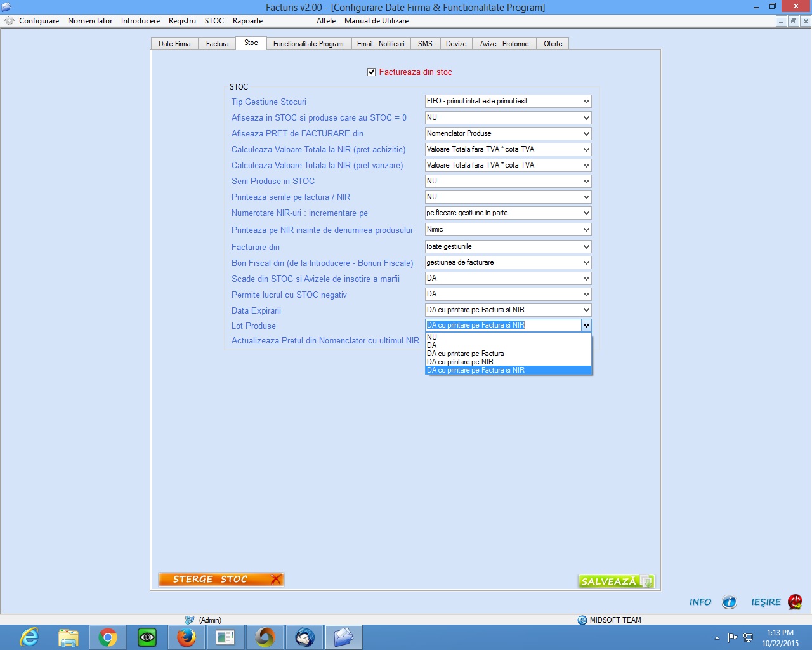The image size is (812, 650).
Task: Switch to the Avize - Proforme tab
Action: click(504, 44)
